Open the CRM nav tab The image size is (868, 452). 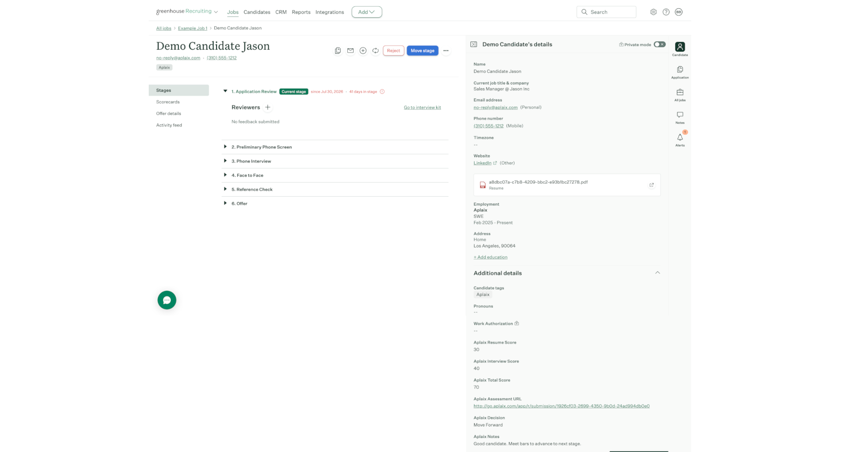[281, 12]
